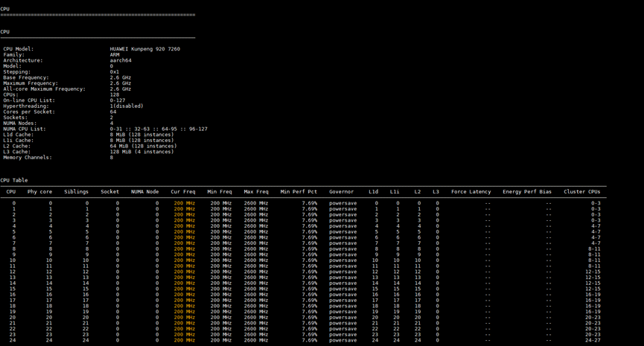
Task: Click the 'CPU Table' section heading
Action: (x=14, y=180)
